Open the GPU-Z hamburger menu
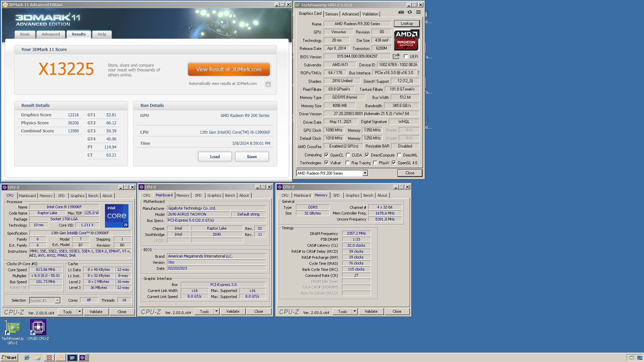 (418, 12)
